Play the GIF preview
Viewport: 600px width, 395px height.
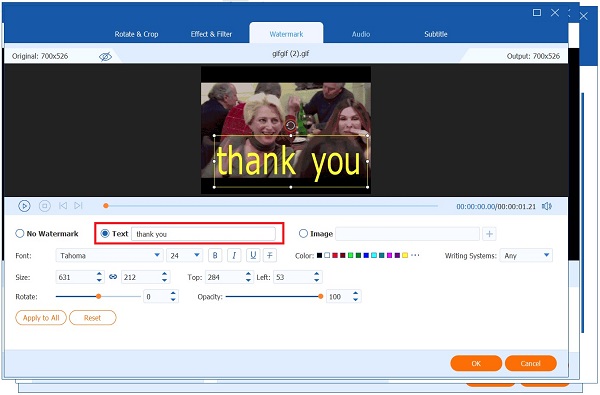[24, 206]
